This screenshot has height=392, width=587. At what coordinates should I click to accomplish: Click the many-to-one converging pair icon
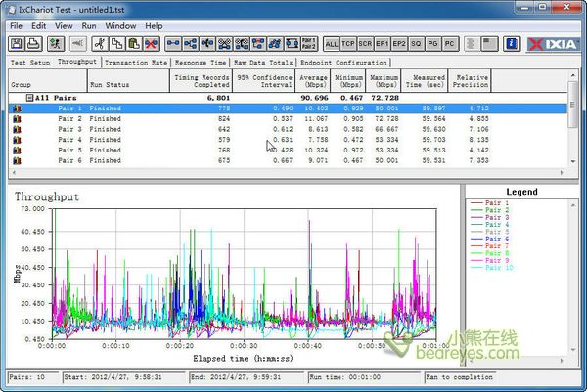pos(207,44)
